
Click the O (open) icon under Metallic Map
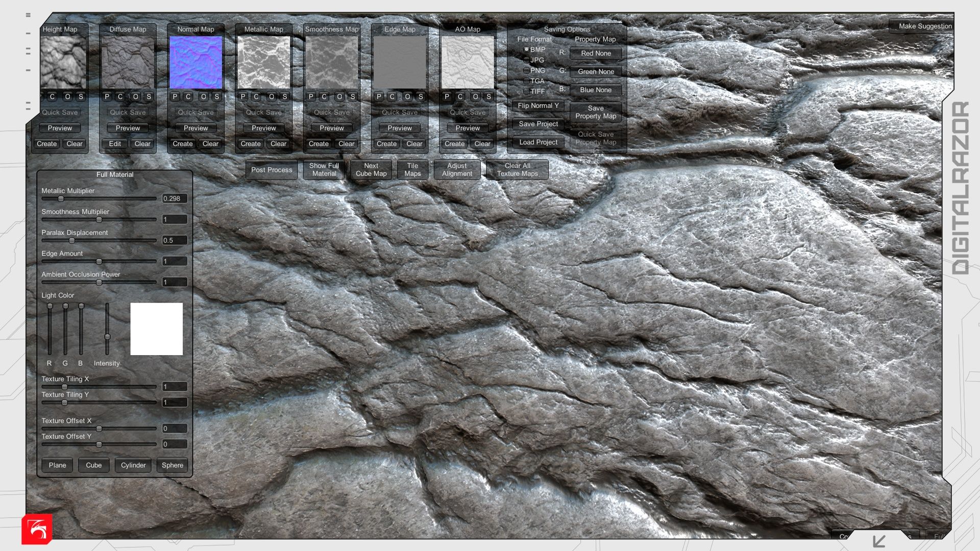[x=272, y=96]
